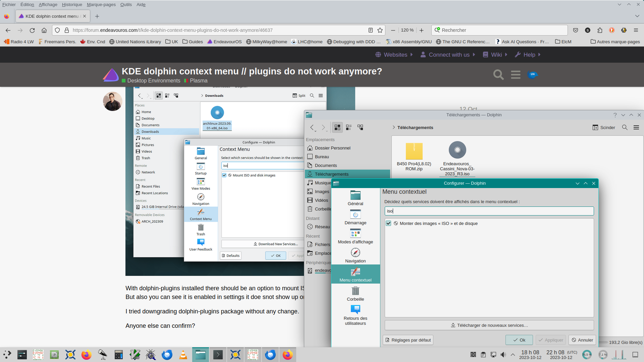Open application launcher in taskbar
This screenshot has width=644, height=362.
coord(7,355)
